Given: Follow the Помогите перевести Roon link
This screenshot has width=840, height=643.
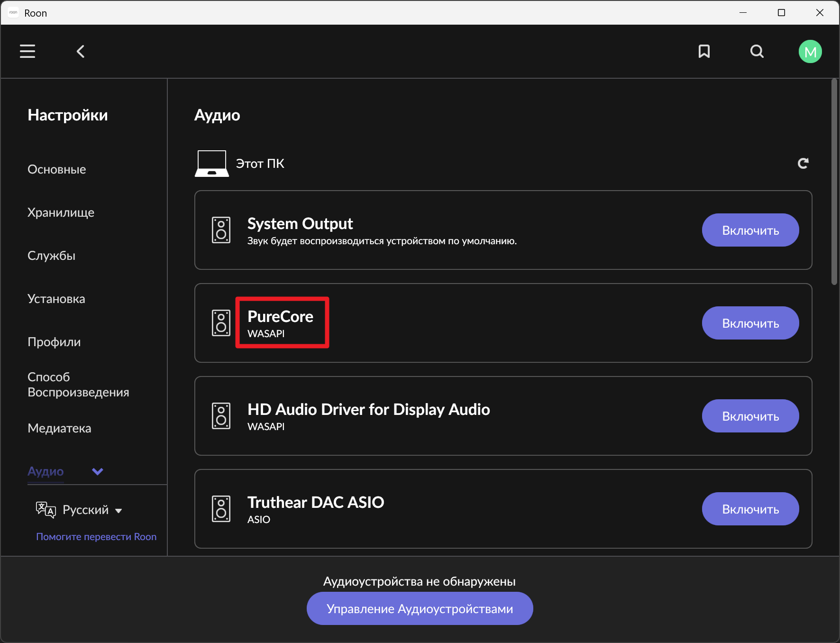Looking at the screenshot, I should point(96,537).
